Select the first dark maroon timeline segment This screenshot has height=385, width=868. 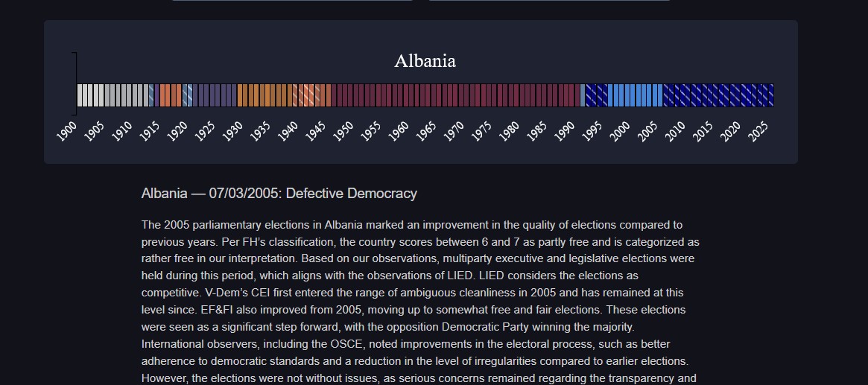pyautogui.click(x=335, y=95)
